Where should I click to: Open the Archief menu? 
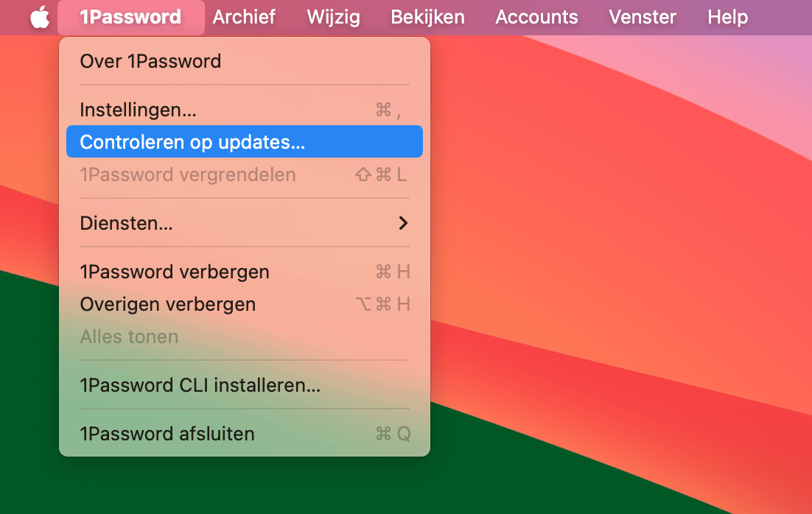244,17
